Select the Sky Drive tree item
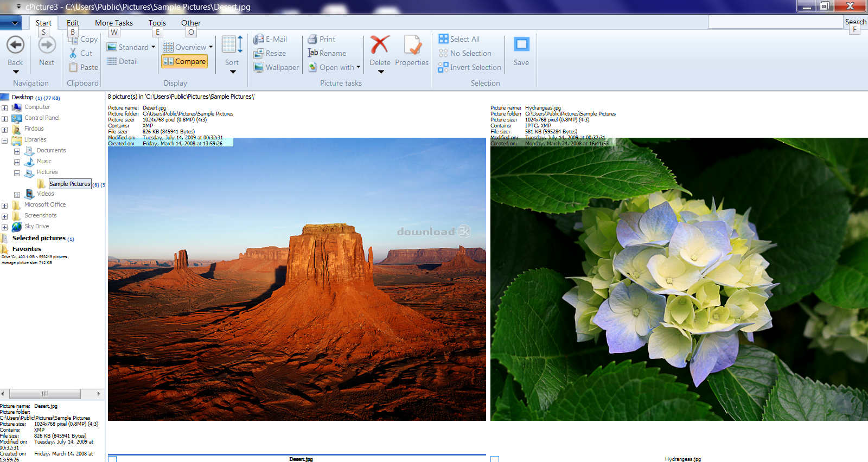This screenshot has height=462, width=868. tap(36, 226)
